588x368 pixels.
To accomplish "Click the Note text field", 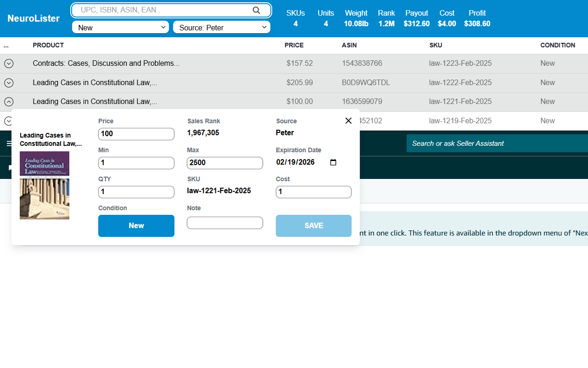I will tap(225, 223).
